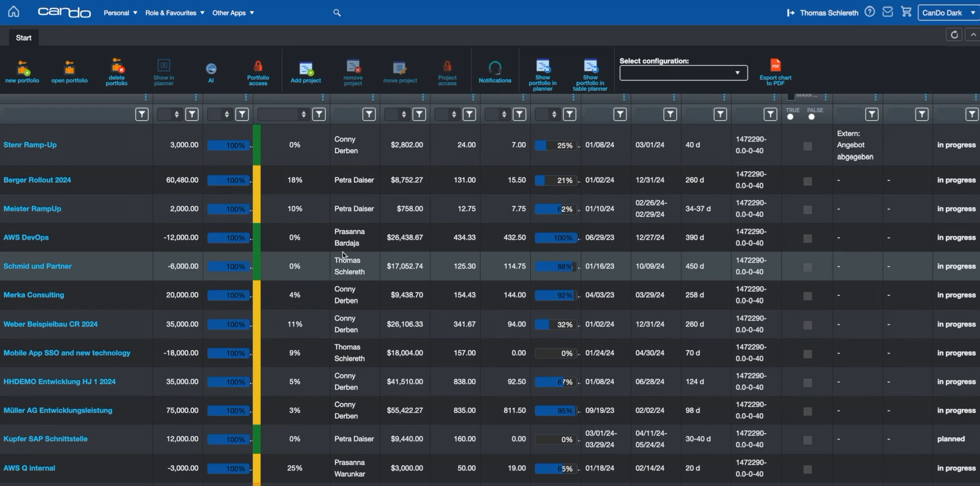Export chart to PDF

pos(776,72)
